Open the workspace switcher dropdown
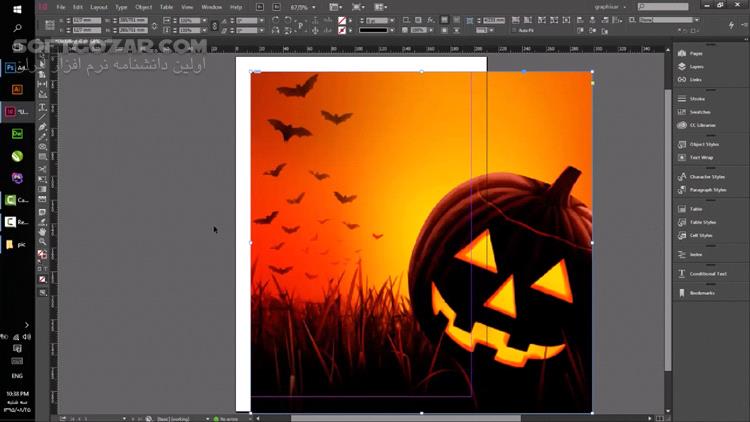 point(610,7)
